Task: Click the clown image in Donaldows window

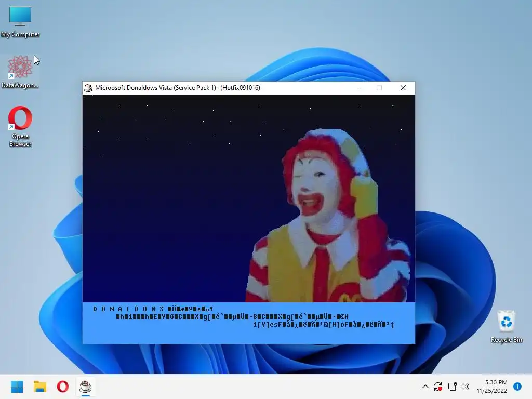Action: point(327,216)
